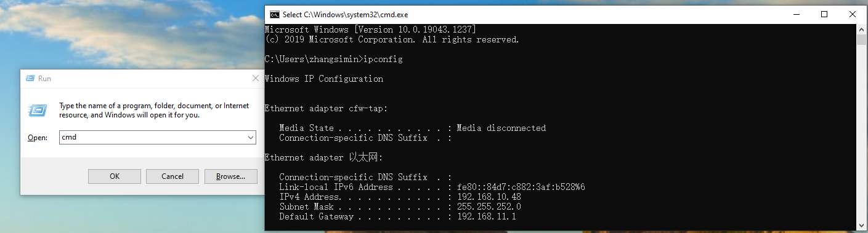Click the console scrollbar thumb
Viewport: 868px width, 233px height.
point(861,40)
